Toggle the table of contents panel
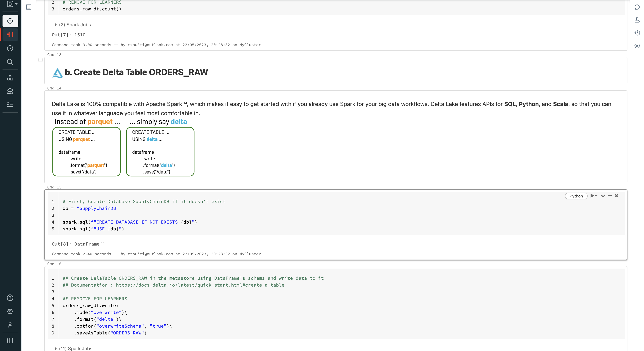This screenshot has height=351, width=644. point(29,7)
